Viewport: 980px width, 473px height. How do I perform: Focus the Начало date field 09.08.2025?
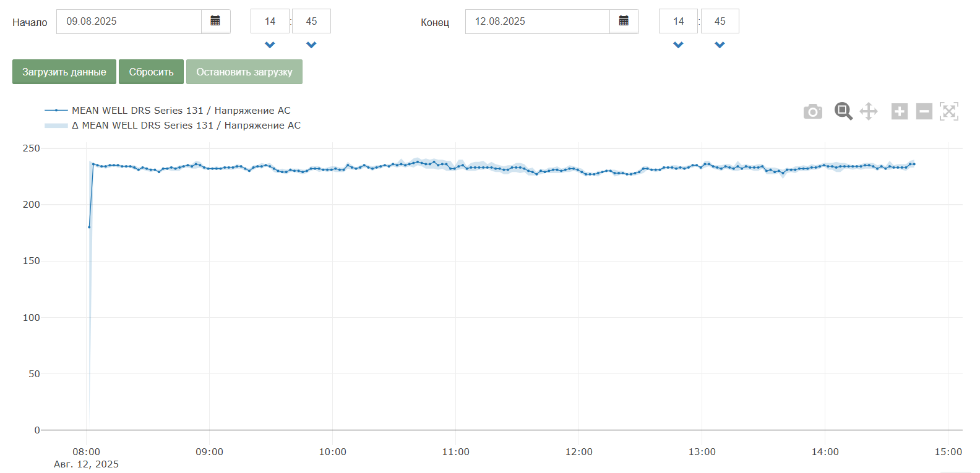coord(129,22)
